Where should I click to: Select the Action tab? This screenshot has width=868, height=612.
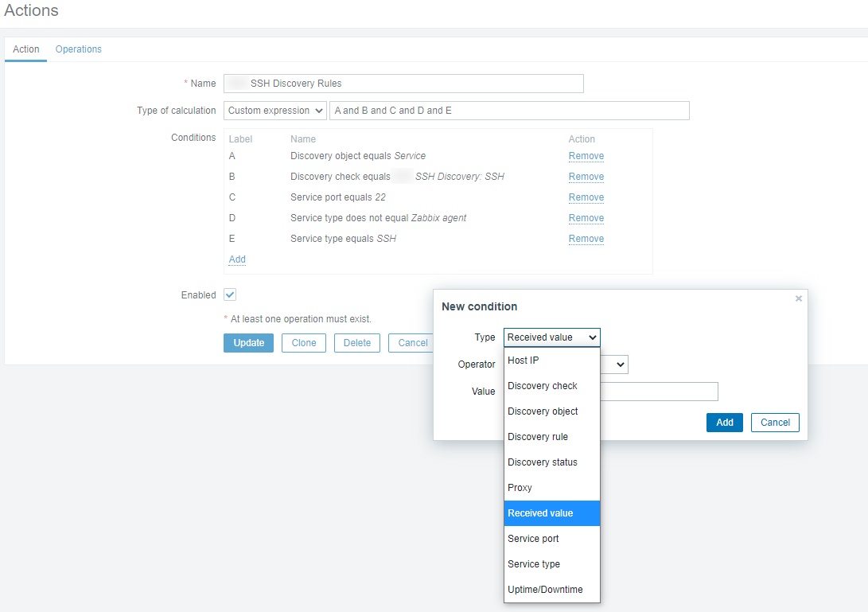(25, 49)
